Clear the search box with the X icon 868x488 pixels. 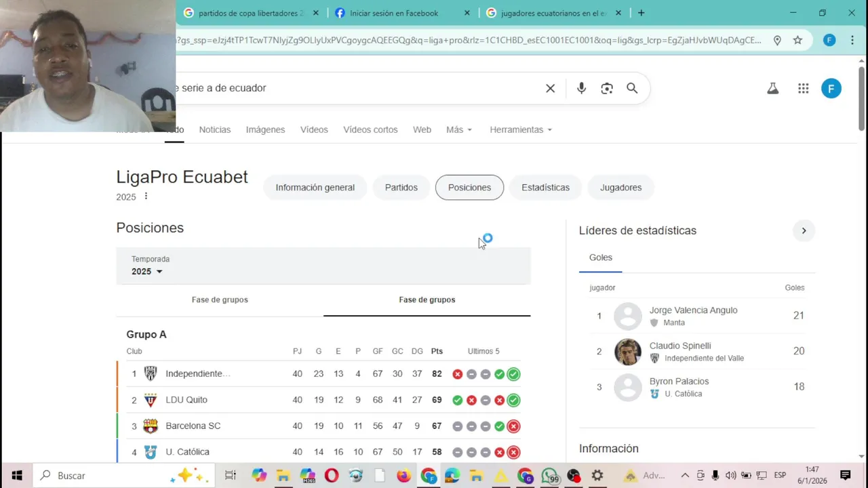551,88
